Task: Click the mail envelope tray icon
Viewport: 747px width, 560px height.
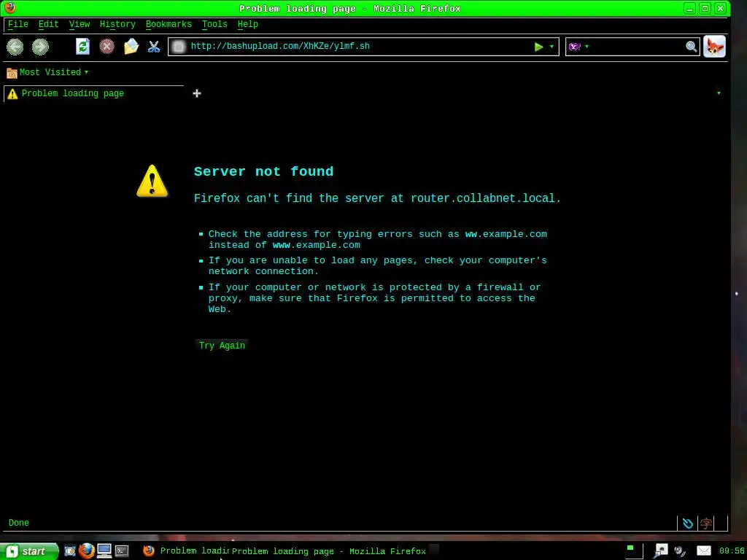Action: coord(704,551)
